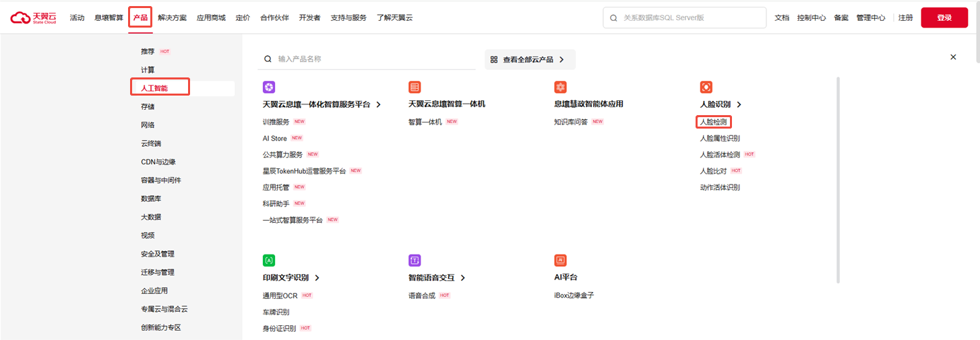Click the 息壤慧政智能体应用 product icon
This screenshot has width=980, height=340.
tap(560, 87)
